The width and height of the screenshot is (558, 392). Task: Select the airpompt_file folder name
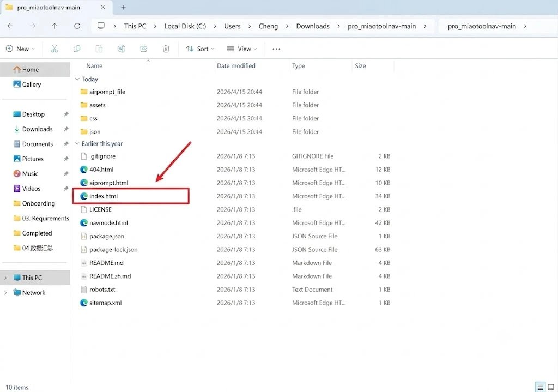(x=107, y=92)
